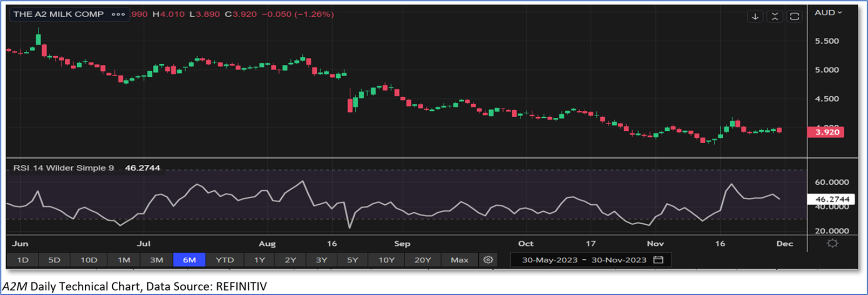Click THE A2 MILK COMP symbol title
The width and height of the screenshot is (868, 295).
pyautogui.click(x=58, y=15)
